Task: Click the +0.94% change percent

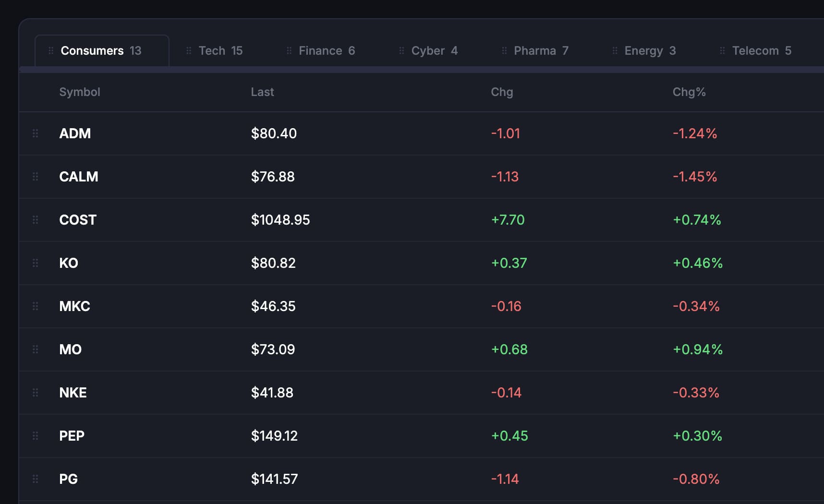Action: (698, 349)
